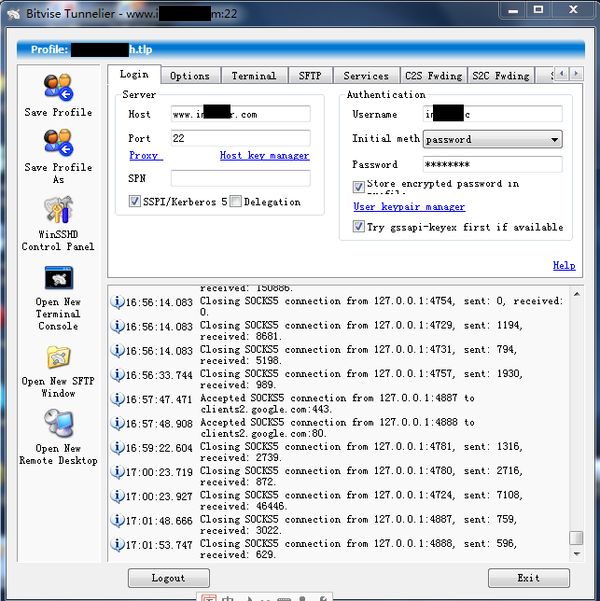Viewport: 600px width, 601px height.
Task: Uncheck Store encrypted password in profile
Action: [359, 186]
